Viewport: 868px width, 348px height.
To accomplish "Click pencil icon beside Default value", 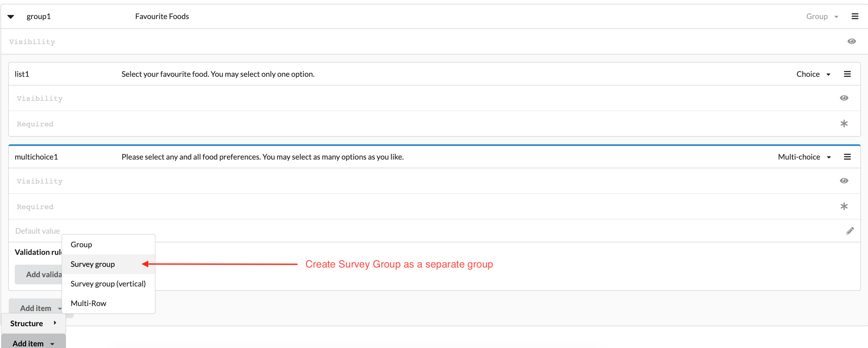I will 850,231.
